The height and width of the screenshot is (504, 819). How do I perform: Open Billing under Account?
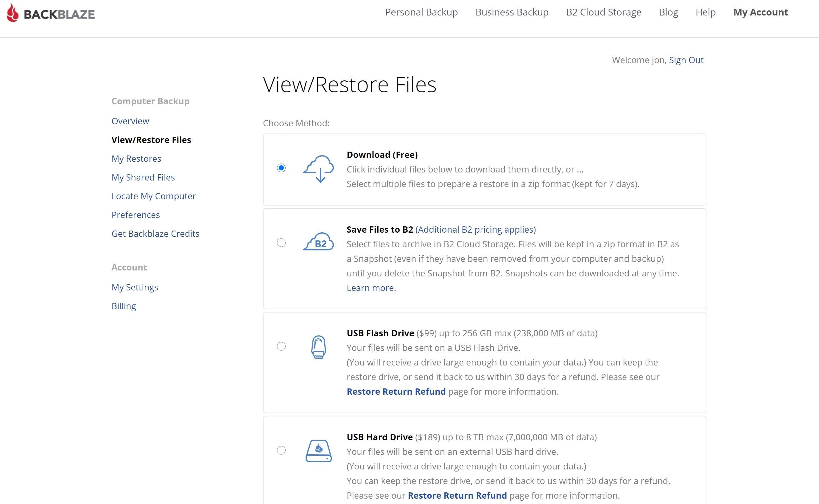(x=124, y=306)
